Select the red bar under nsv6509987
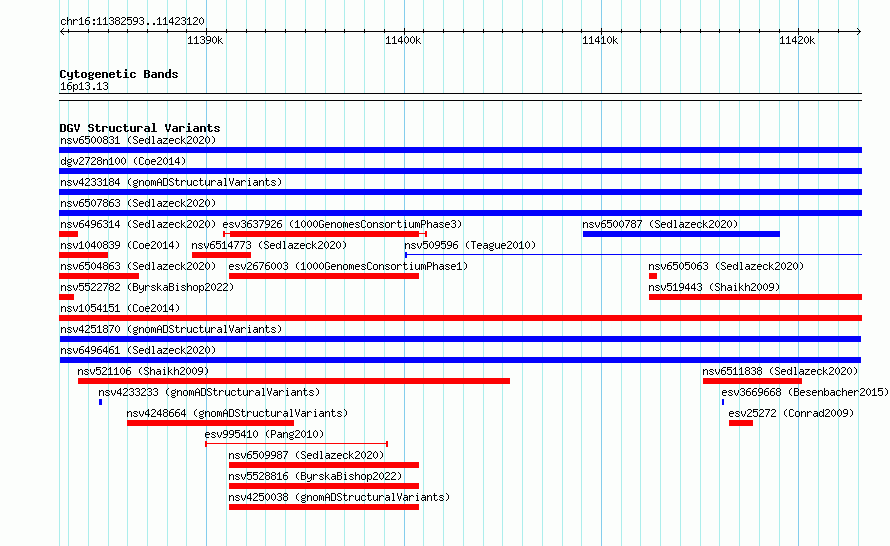890x546 pixels. point(324,465)
